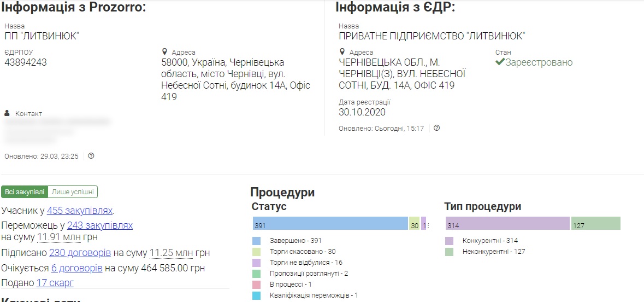Switch to Лише успішні filter
644x302 pixels.
73,191
